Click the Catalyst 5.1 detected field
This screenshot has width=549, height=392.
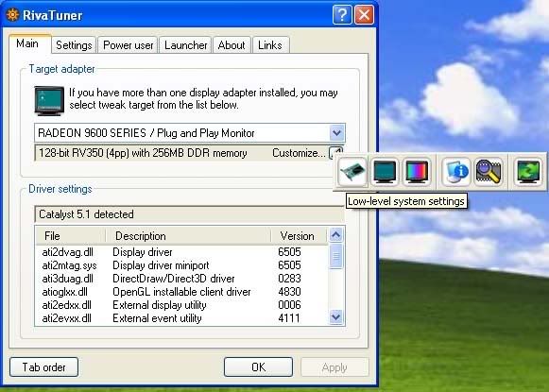click(x=189, y=214)
